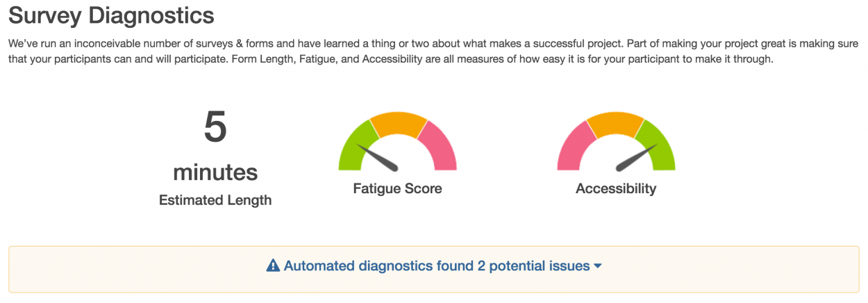
Task: Click the large number 5 estimate
Action: click(215, 127)
